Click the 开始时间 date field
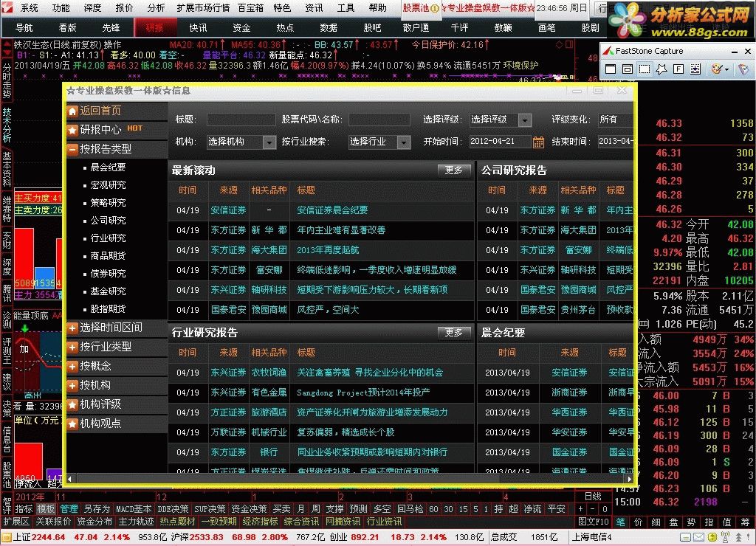The height and width of the screenshot is (546, 756). tap(500, 142)
